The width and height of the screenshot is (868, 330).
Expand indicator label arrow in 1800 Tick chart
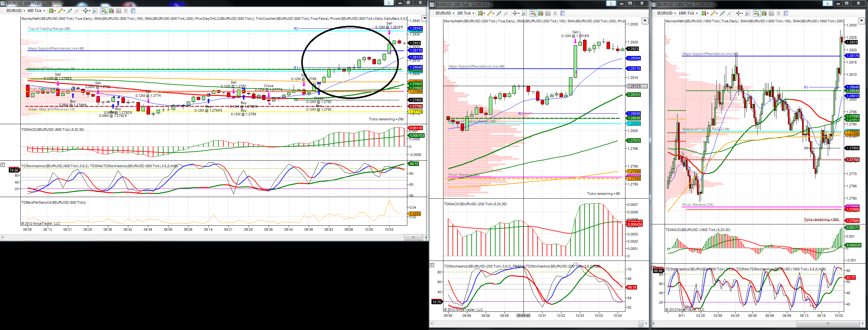point(861,21)
